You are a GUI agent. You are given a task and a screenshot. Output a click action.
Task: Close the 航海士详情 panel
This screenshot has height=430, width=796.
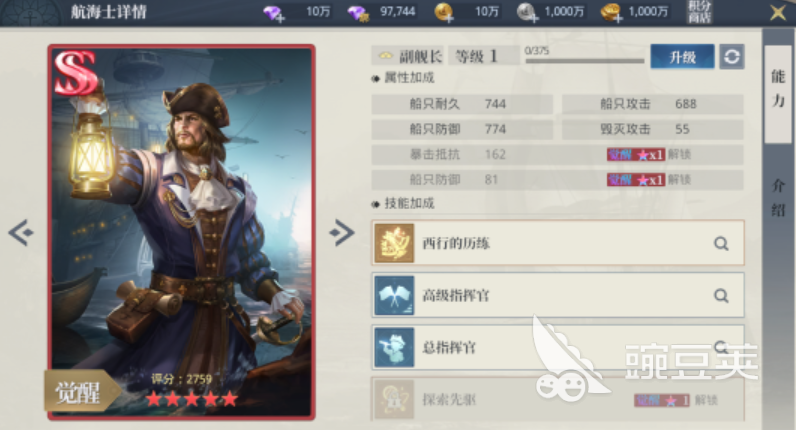(777, 13)
